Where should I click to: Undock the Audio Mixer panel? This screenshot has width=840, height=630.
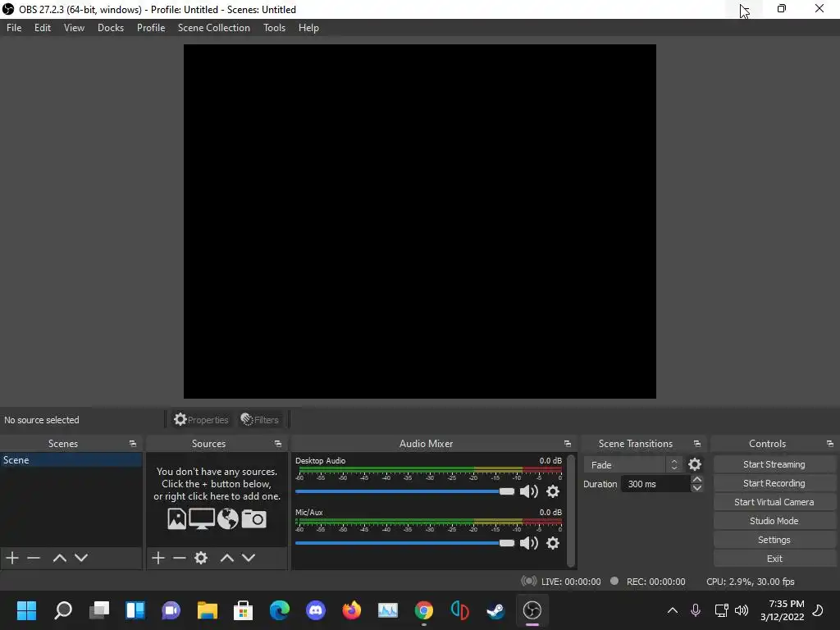(568, 444)
